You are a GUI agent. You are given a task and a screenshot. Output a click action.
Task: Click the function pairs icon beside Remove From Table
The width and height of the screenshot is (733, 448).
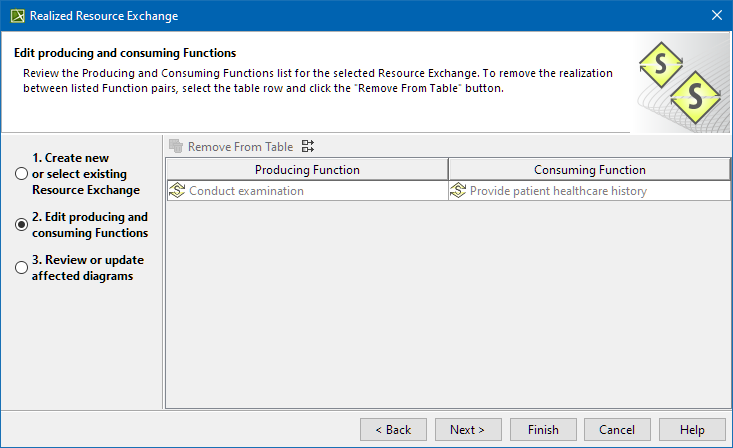(308, 146)
